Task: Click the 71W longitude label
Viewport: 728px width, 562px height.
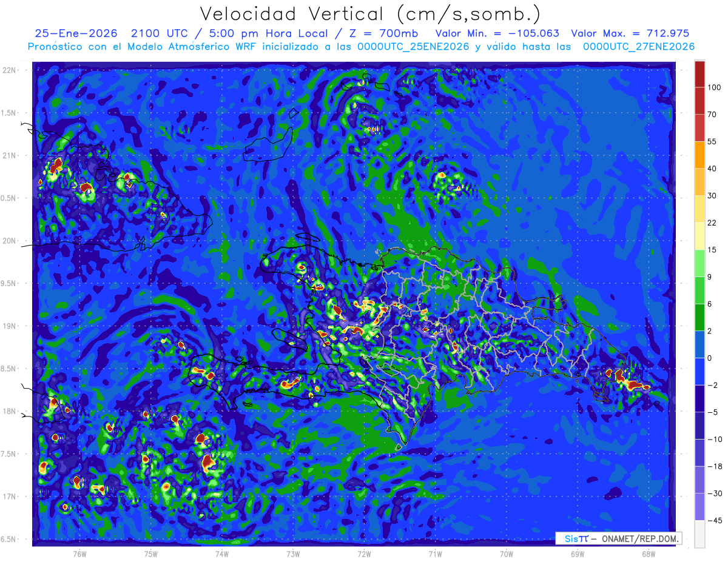Action: pos(435,554)
